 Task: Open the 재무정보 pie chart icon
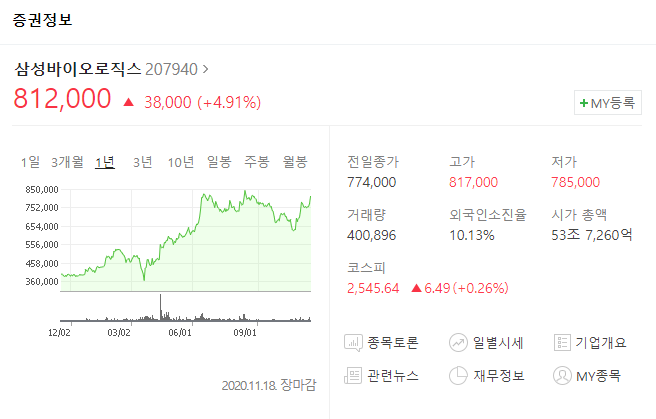pyautogui.click(x=458, y=376)
